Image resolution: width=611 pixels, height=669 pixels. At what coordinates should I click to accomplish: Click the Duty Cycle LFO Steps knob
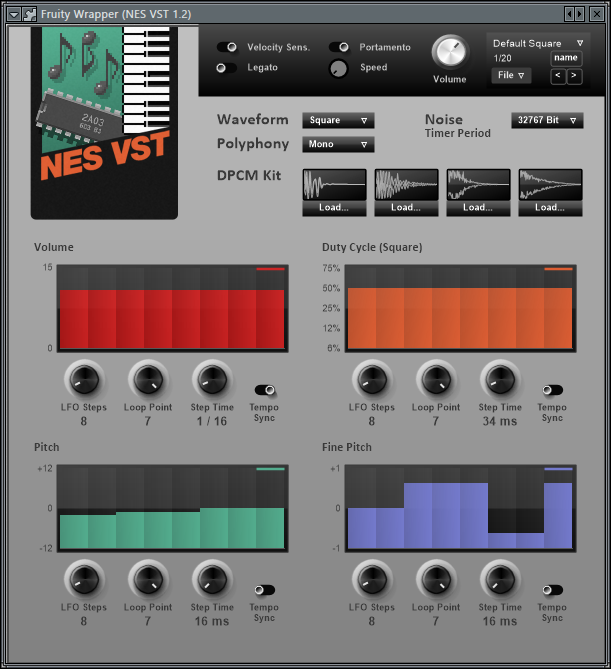pos(372,380)
